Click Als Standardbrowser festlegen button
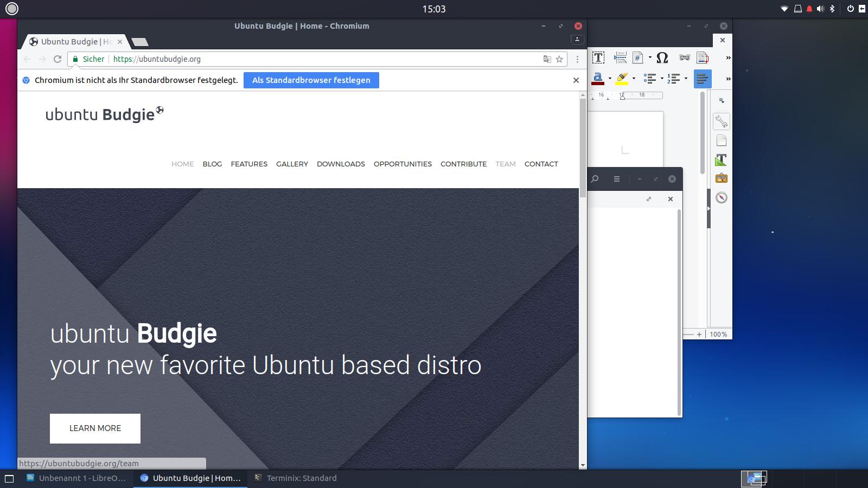 tap(311, 80)
